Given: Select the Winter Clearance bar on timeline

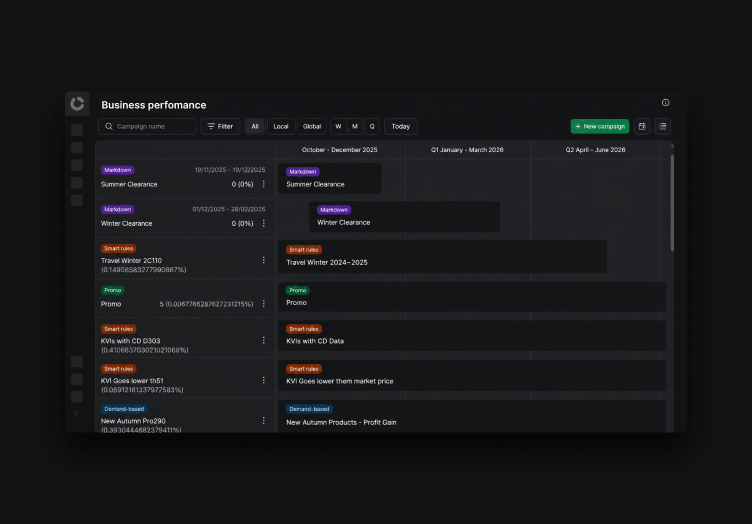Looking at the screenshot, I should [404, 217].
